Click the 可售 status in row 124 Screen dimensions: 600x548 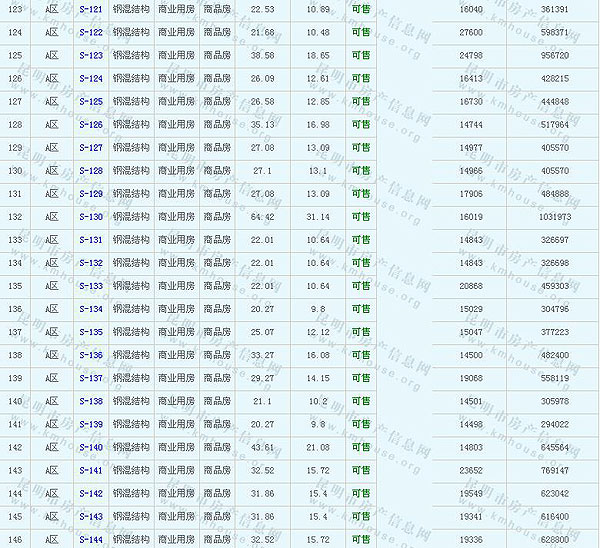point(360,32)
